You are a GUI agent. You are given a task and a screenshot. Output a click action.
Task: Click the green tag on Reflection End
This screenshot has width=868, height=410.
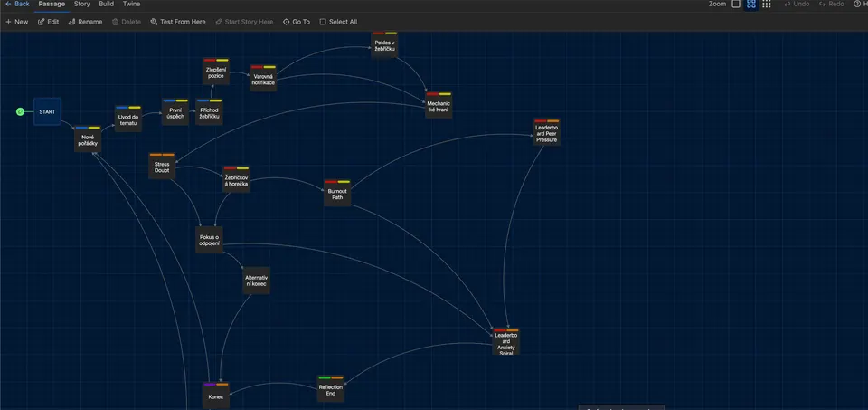coord(325,377)
